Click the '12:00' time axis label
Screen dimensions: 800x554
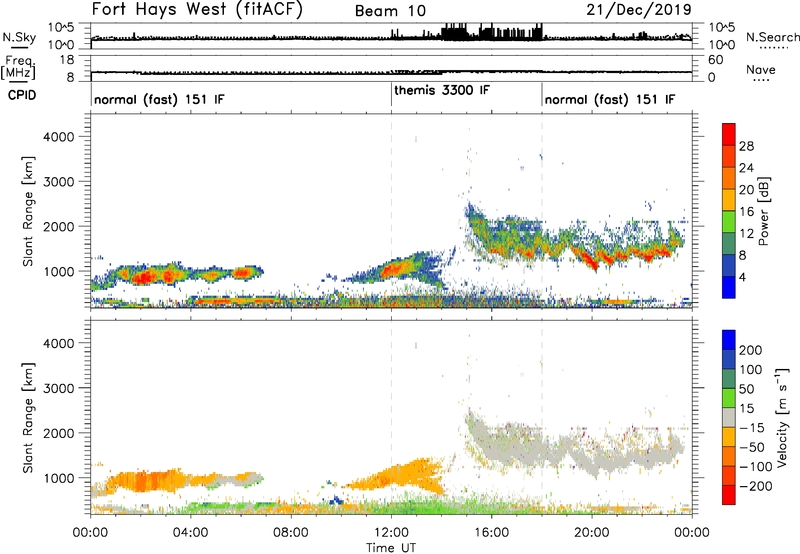pyautogui.click(x=391, y=533)
